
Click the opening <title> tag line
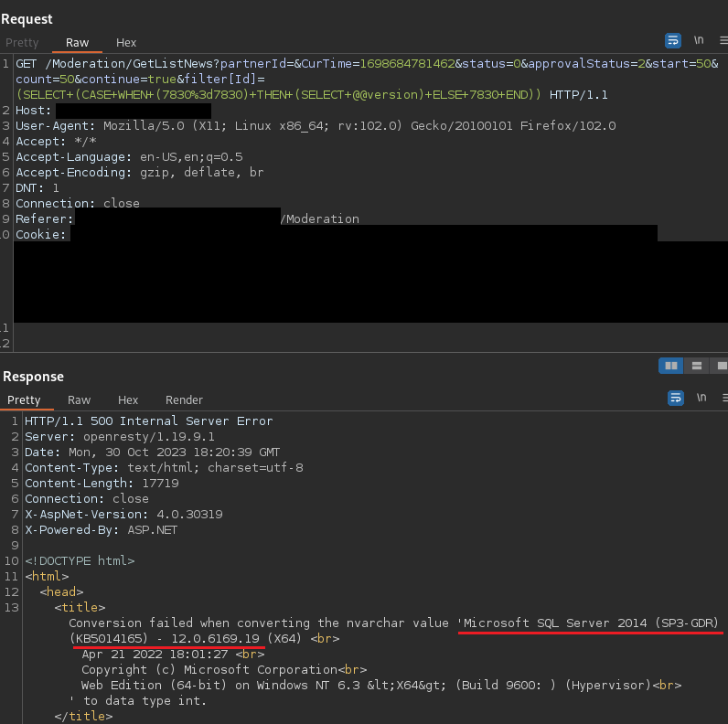(x=80, y=607)
